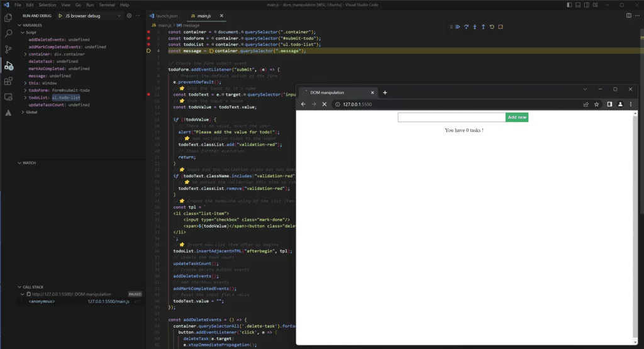Collapse the CALL STACK section
644x349 pixels.
(x=19, y=287)
